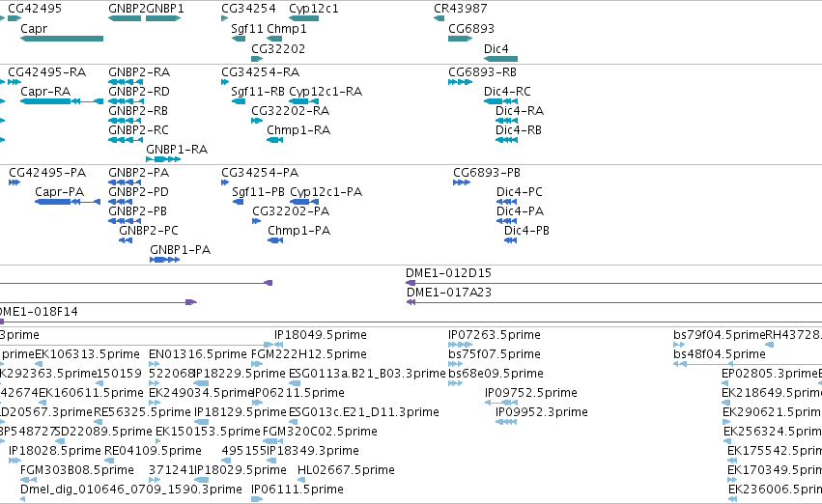
Task: Select the bs48f04.5prime EST label
Action: tap(720, 354)
